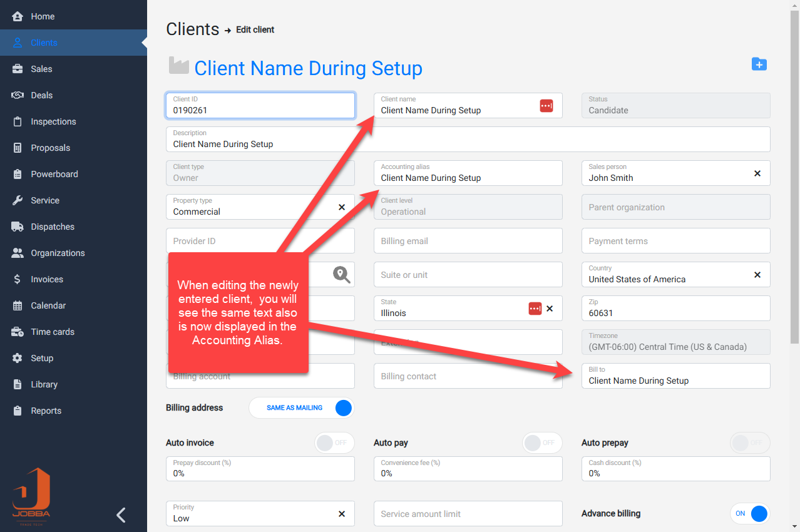Clear the Sales person John Smith value
This screenshot has height=532, width=800.
point(757,173)
